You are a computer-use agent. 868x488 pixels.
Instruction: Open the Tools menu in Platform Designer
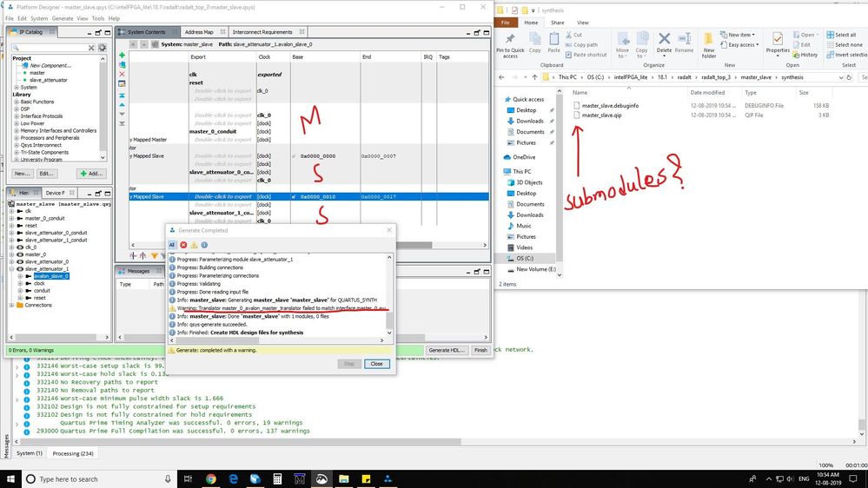pos(98,18)
